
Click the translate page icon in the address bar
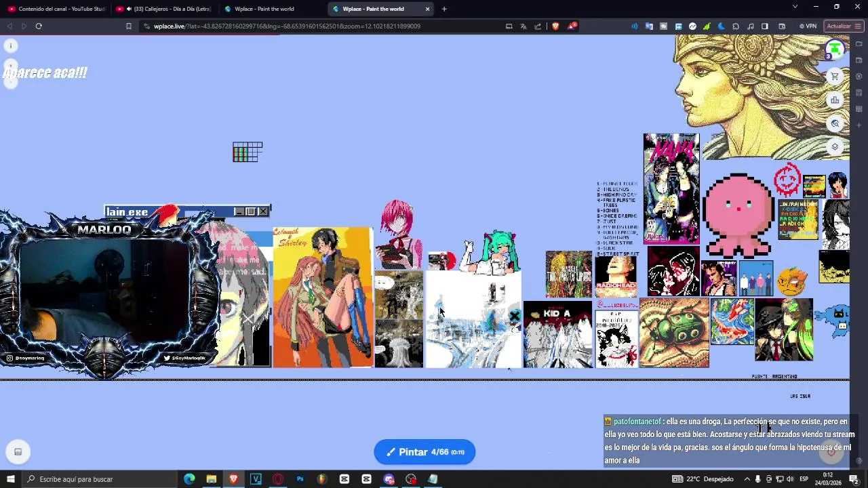[524, 26]
